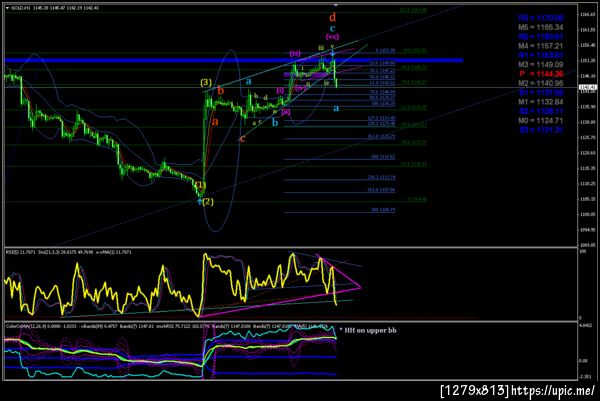Select the cyan 'b' wave label
Image resolution: width=600 pixels, height=401 pixels.
tap(275, 123)
